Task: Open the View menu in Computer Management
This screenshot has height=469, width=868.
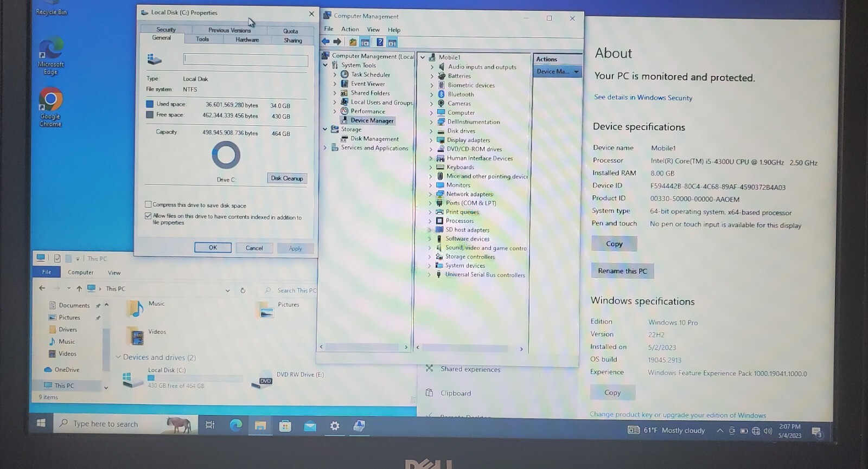Action: pos(373,30)
